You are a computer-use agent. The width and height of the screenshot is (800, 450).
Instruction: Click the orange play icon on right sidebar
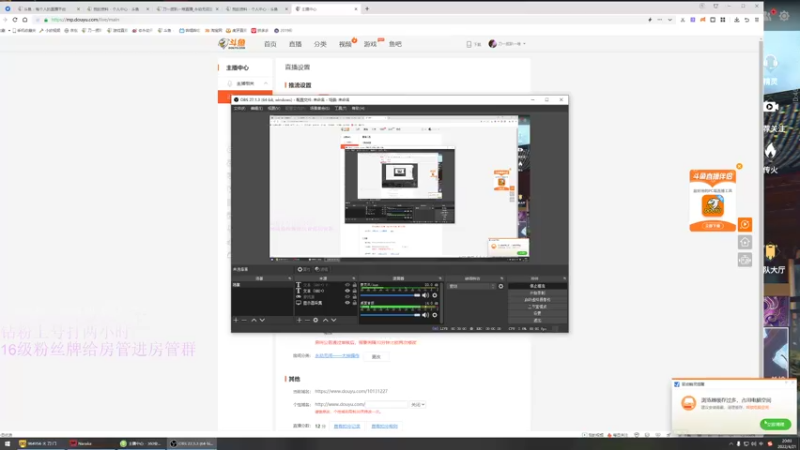point(745,224)
